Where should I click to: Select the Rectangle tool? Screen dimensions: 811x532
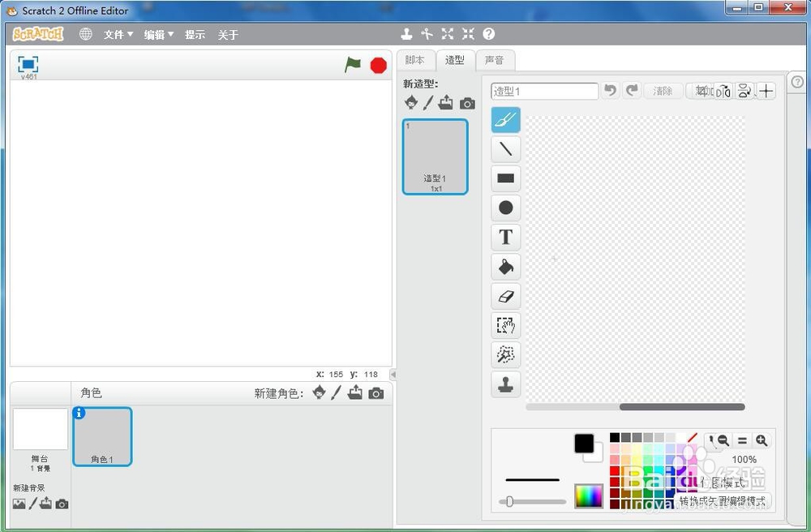(505, 178)
